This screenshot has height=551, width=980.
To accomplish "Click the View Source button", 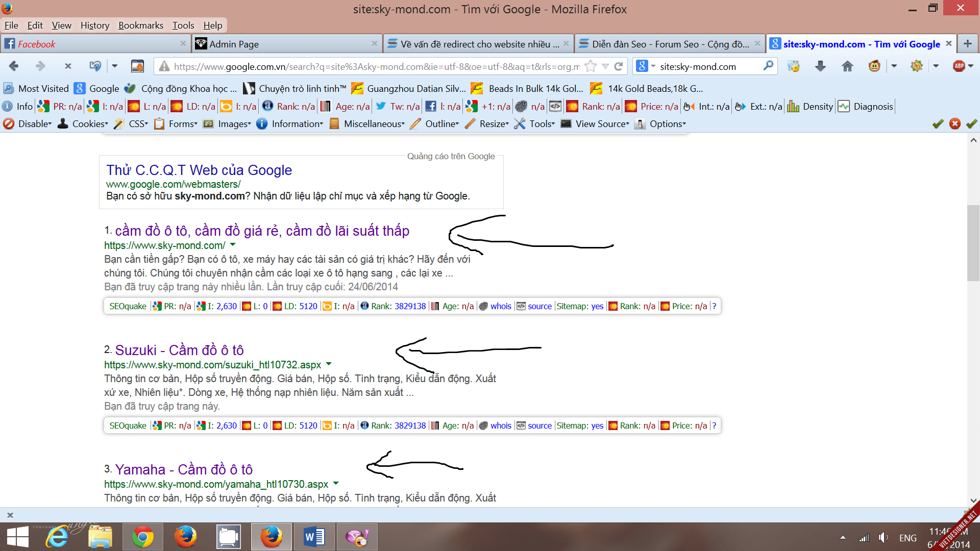I will 595,123.
